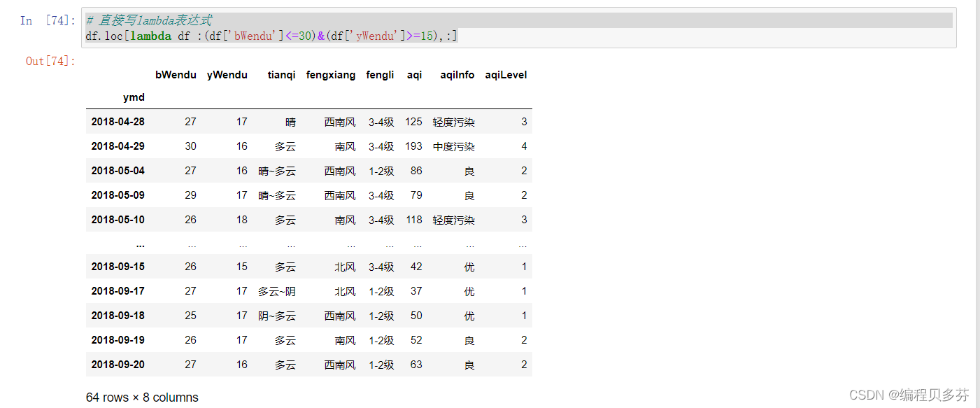Click aqi value 193 in 2018-04-29 row
Image resolution: width=980 pixels, height=408 pixels.
pos(413,146)
